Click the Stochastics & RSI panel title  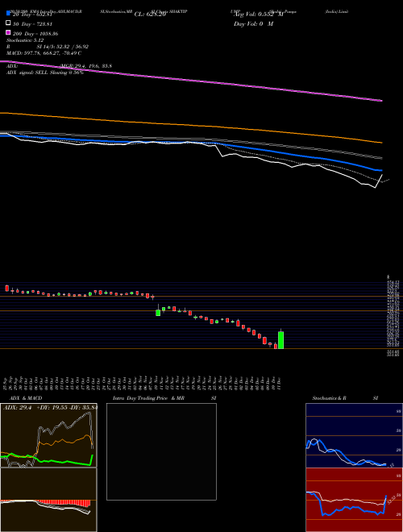345,398
